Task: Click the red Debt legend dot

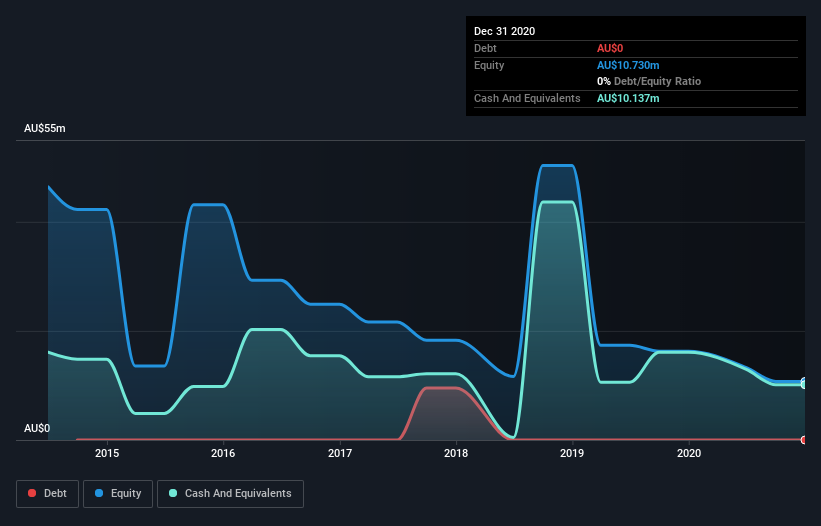Action: [32, 493]
